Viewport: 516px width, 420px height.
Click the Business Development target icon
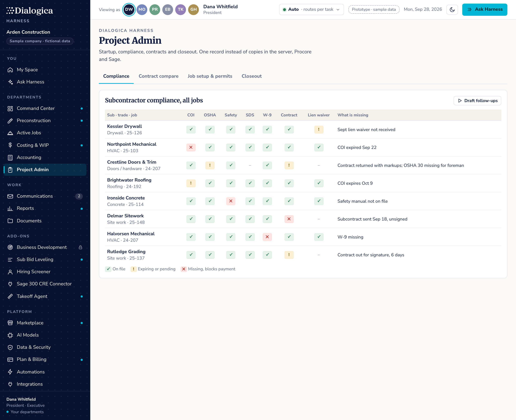10,247
